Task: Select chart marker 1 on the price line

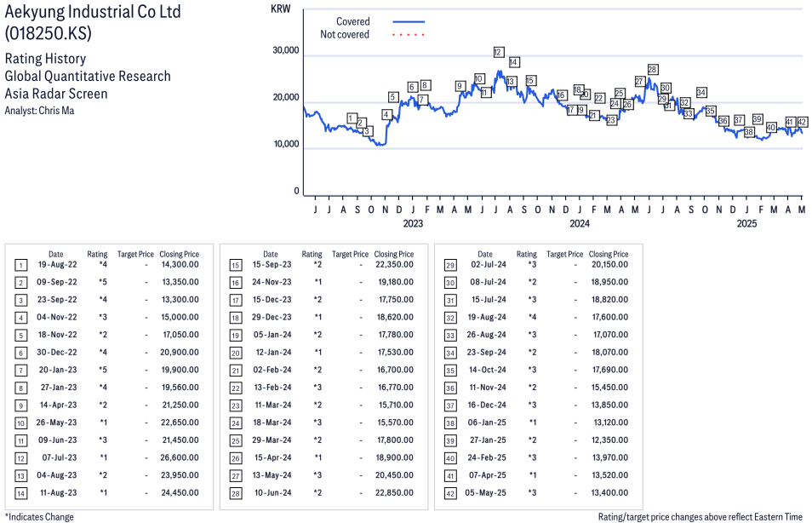Action: coord(352,118)
